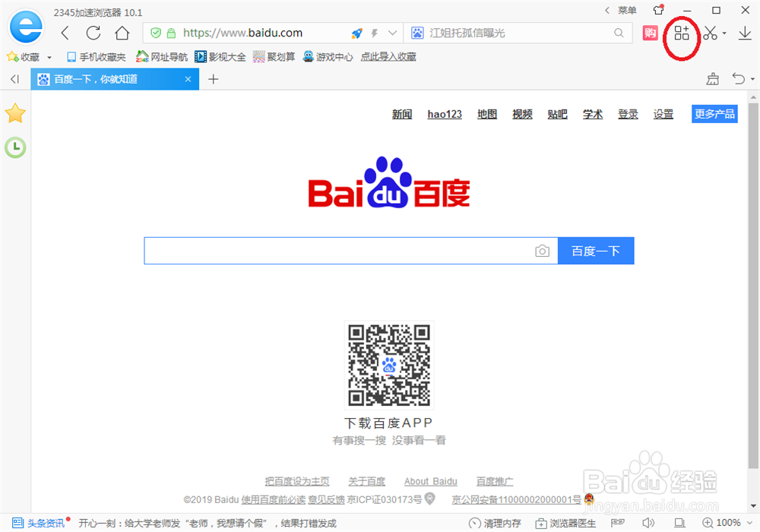760x532 pixels.
Task: Open 影视大全 bookmark
Action: tap(220, 57)
